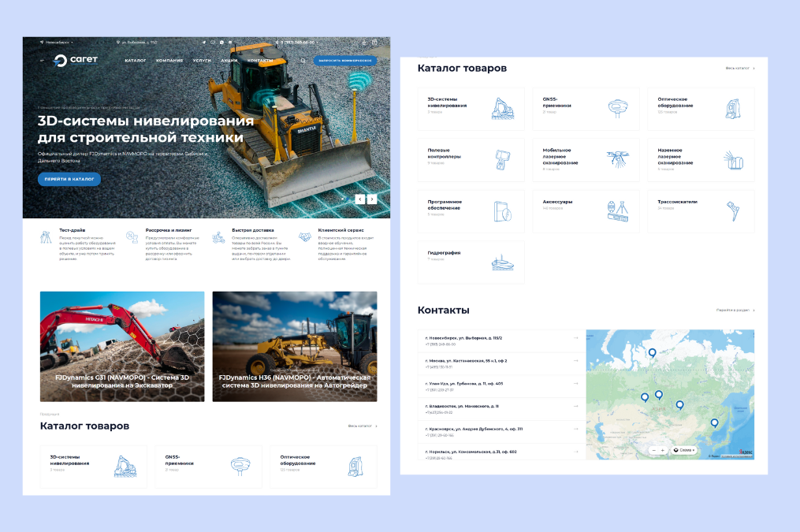800x532 pixels.
Task: Click the Рассрочка и лизинг percent icon
Action: click(x=132, y=236)
